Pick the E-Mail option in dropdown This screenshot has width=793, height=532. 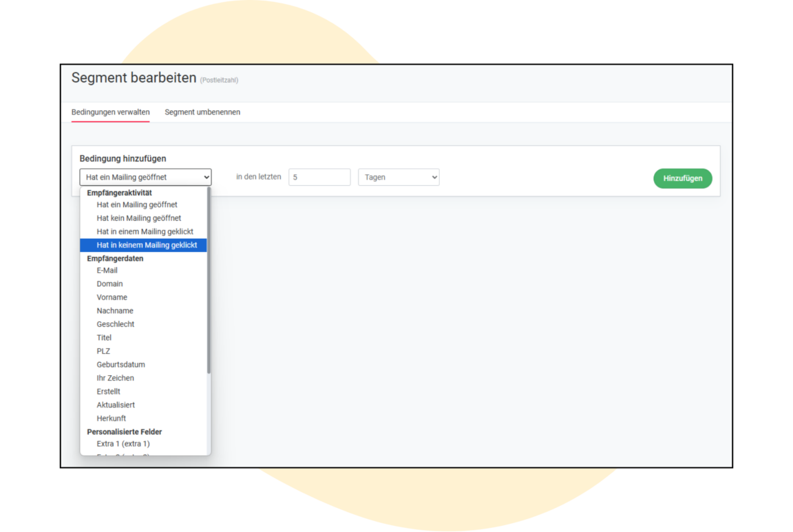(x=107, y=270)
